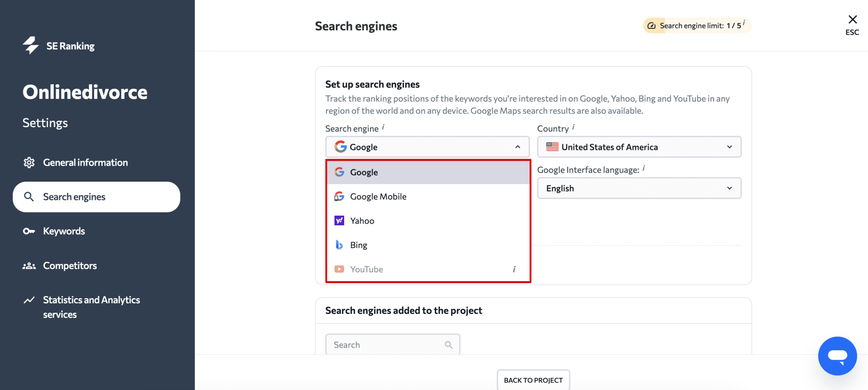Open the Google Interface language dropdown
The height and width of the screenshot is (390, 868).
pyautogui.click(x=639, y=188)
